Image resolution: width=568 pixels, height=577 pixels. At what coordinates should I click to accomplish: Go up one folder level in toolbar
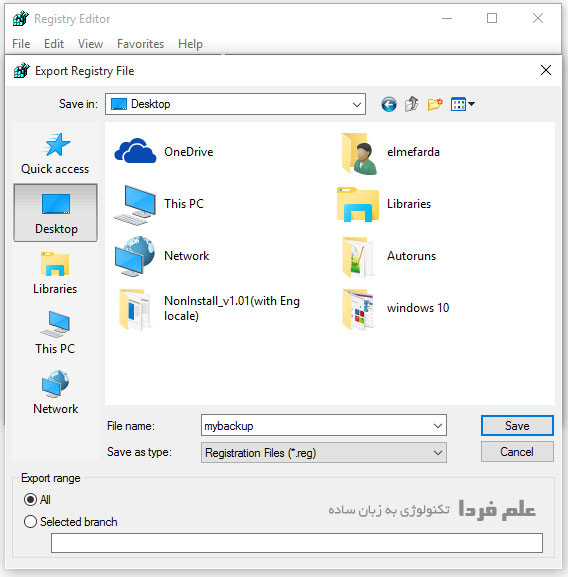412,104
